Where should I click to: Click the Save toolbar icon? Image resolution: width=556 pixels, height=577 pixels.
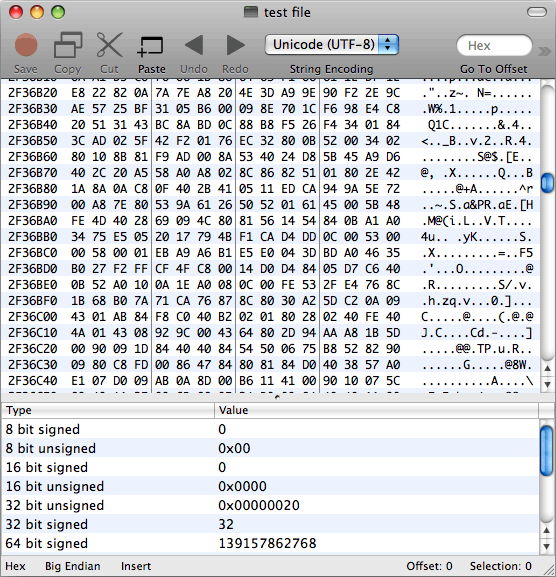pos(26,45)
